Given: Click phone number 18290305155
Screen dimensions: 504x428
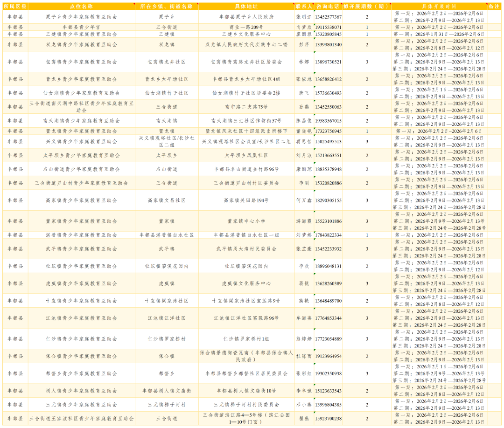Looking at the screenshot, I should click(328, 200).
